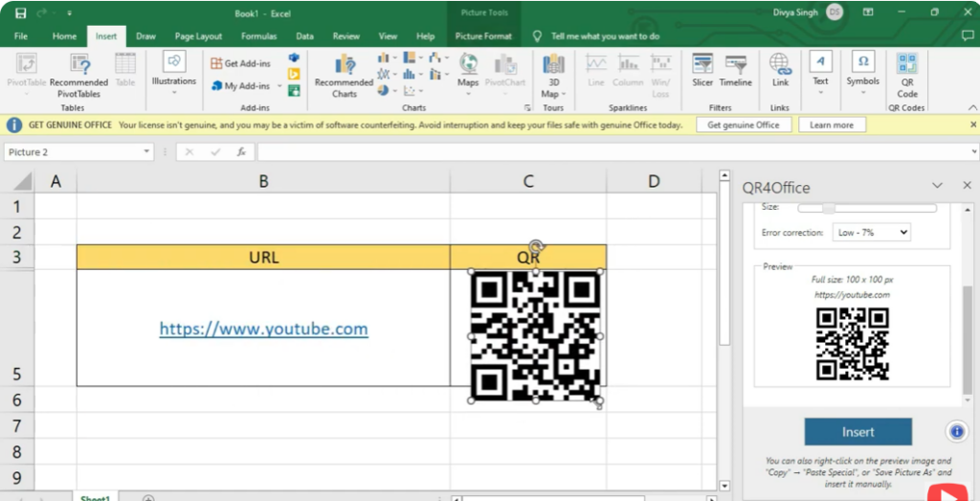The height and width of the screenshot is (501, 980).
Task: Switch to the Page Layout tab
Action: [199, 36]
